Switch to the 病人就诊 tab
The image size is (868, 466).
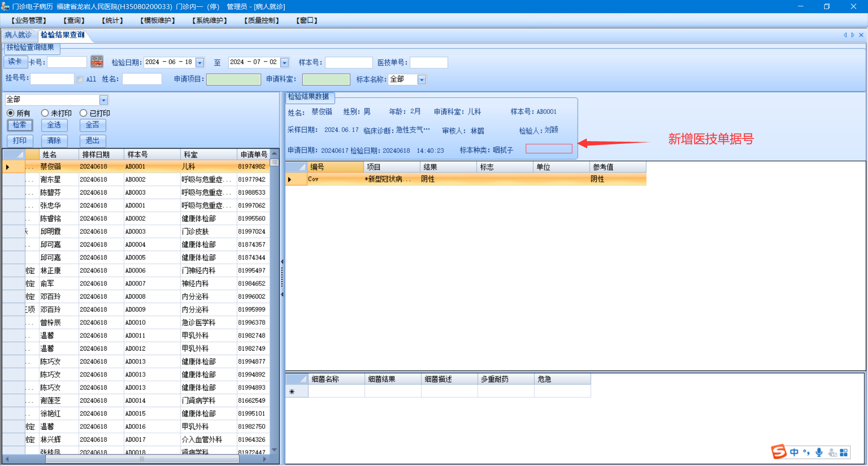click(x=19, y=35)
